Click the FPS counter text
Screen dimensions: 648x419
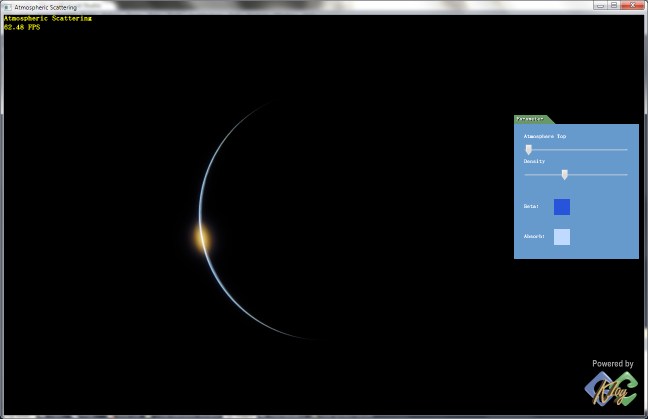coord(22,27)
